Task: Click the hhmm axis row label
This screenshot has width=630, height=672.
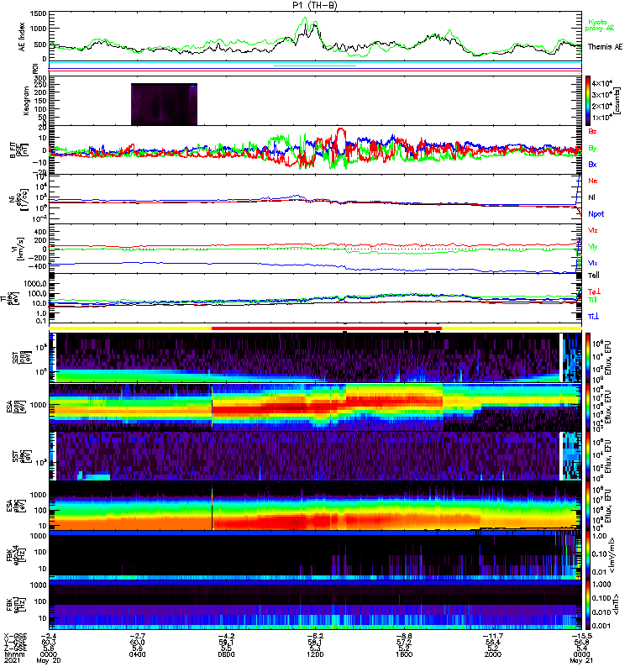Action: click(x=13, y=654)
